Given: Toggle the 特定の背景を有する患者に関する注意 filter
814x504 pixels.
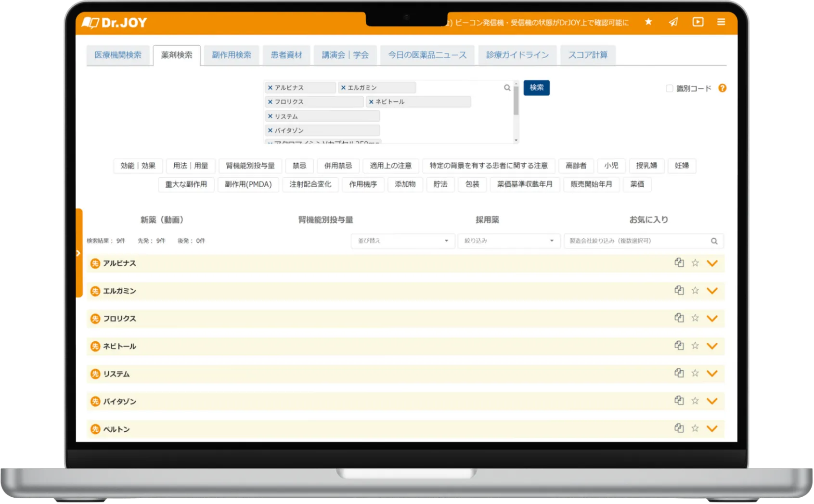Looking at the screenshot, I should coord(489,166).
